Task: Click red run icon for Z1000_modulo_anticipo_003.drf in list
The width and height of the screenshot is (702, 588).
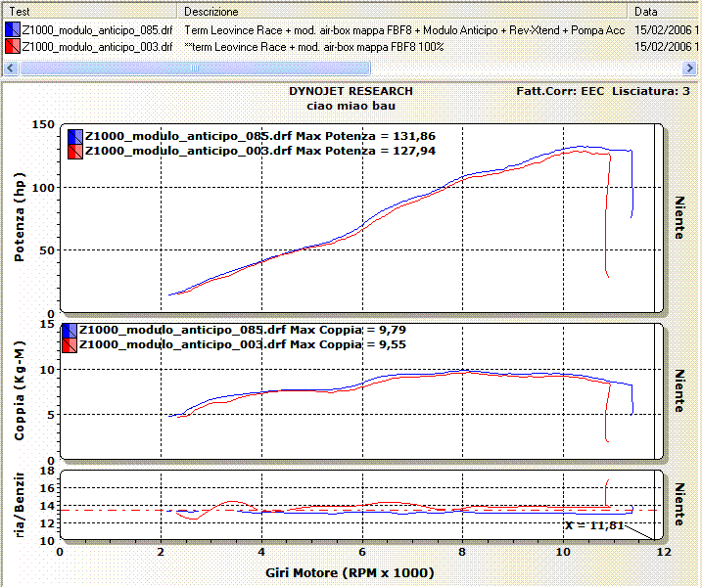Action: point(12,46)
